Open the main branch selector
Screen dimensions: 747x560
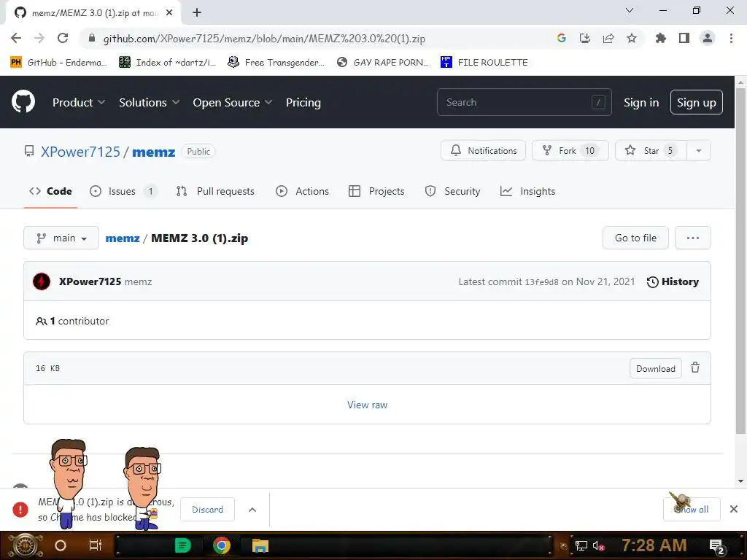point(61,238)
